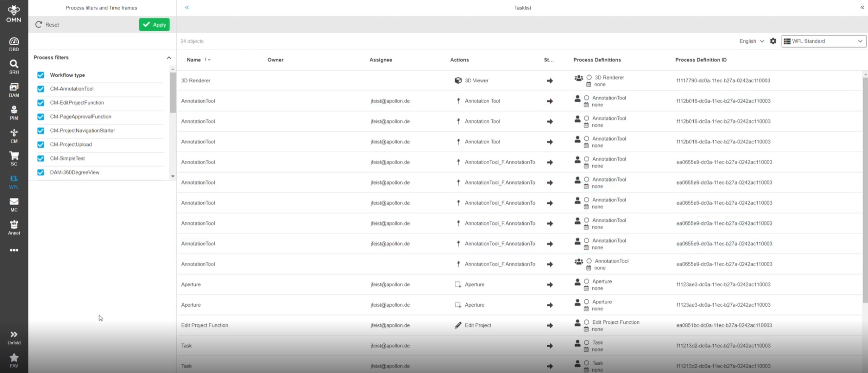Open the DAM module in sidebar
Image resolution: width=868 pixels, height=373 pixels.
coord(14,89)
